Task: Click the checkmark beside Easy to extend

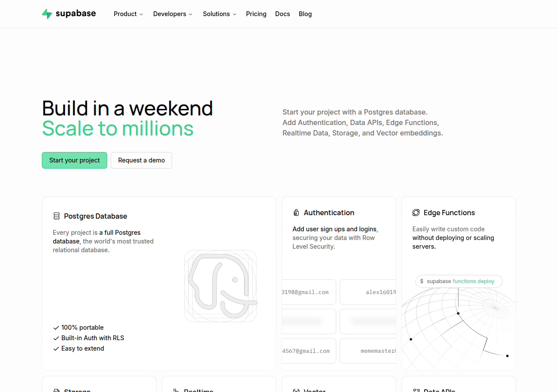Action: pyautogui.click(x=56, y=348)
